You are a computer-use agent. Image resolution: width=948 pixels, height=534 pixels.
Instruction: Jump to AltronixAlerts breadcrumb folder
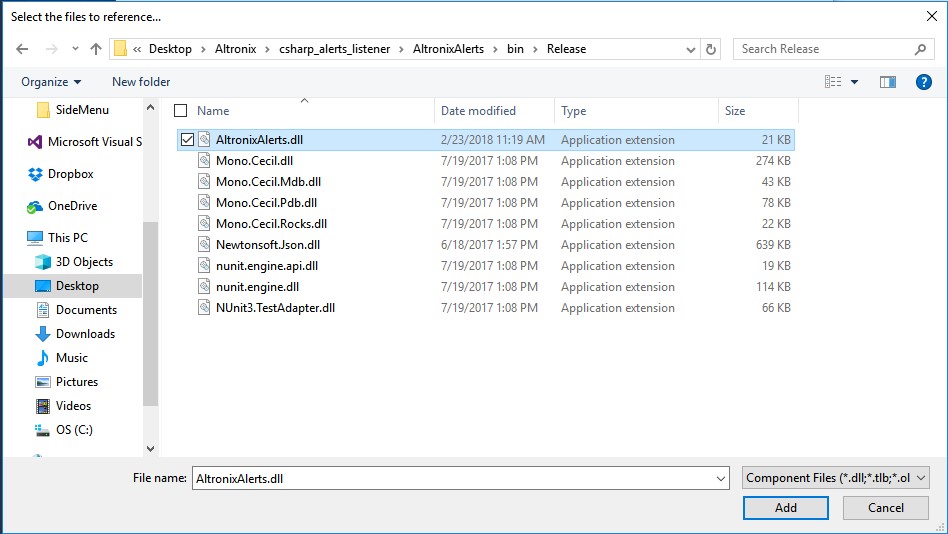tap(448, 49)
